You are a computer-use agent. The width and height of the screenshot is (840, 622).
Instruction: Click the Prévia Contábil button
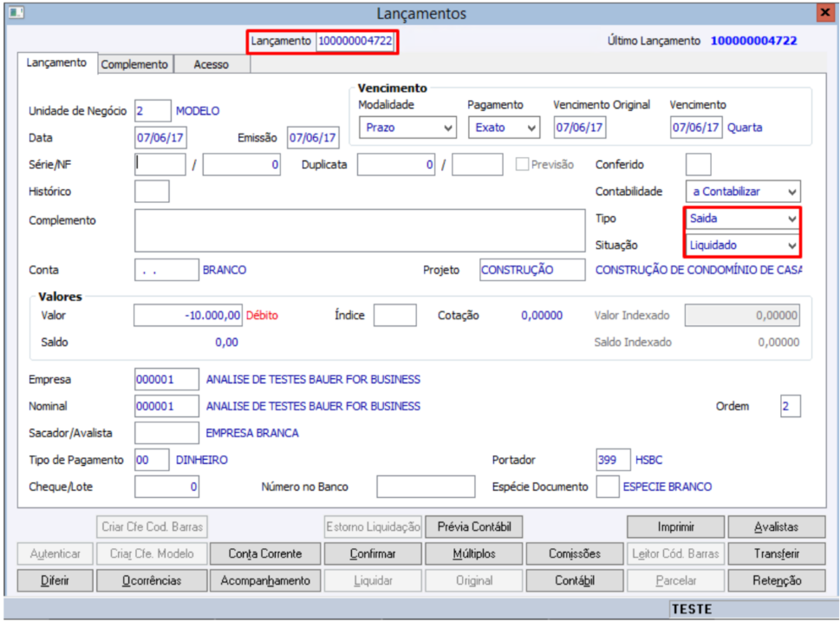(x=474, y=527)
